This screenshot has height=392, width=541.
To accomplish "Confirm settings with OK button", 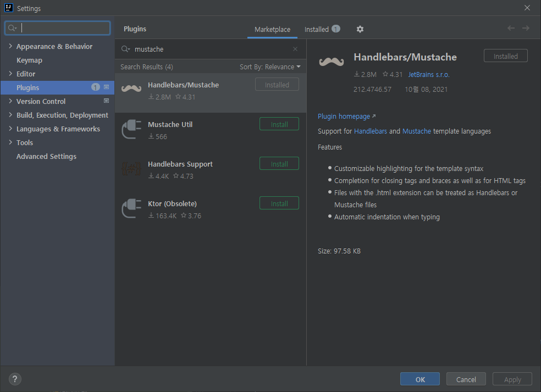I will [x=420, y=379].
